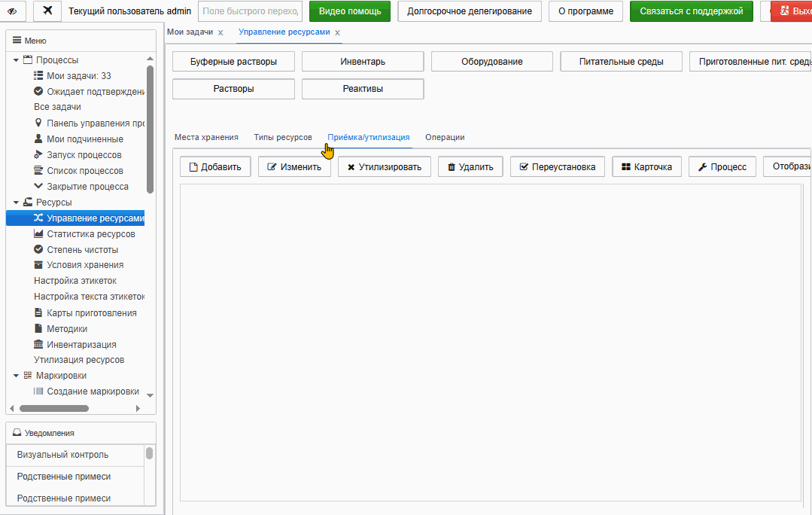Open Долгосрочное делегирование

pyautogui.click(x=469, y=11)
